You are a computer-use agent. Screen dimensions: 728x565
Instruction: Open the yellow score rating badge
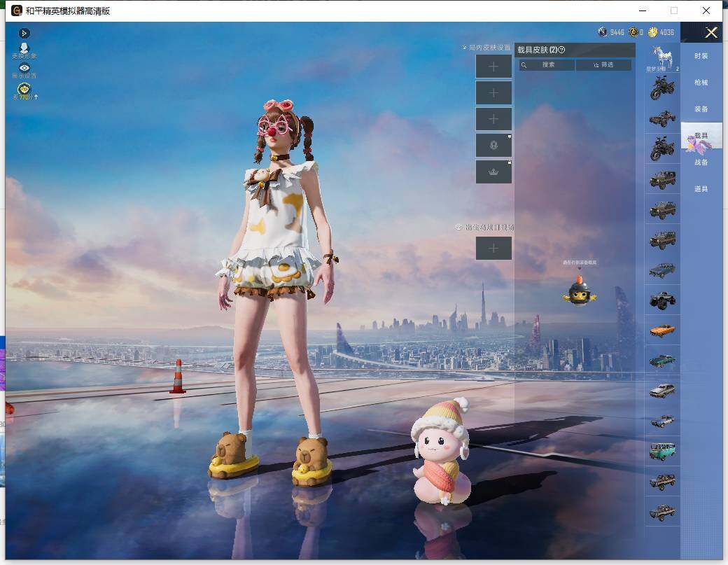tap(24, 90)
